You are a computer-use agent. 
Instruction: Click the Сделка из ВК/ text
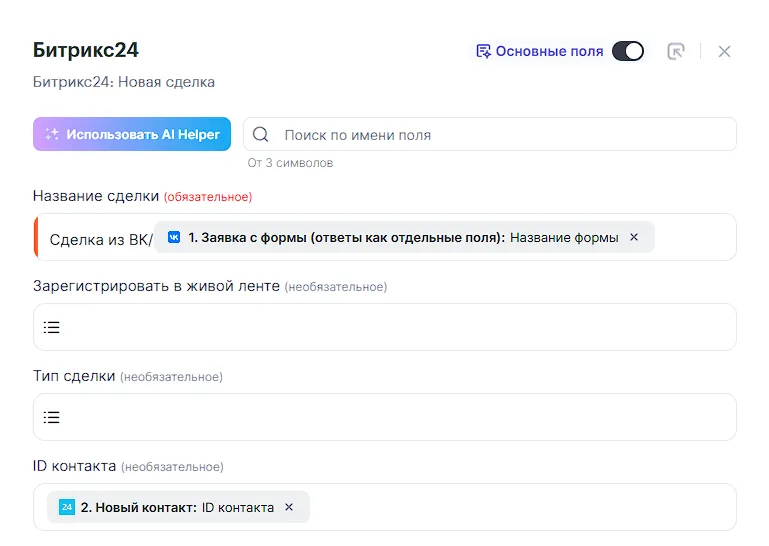click(x=100, y=238)
